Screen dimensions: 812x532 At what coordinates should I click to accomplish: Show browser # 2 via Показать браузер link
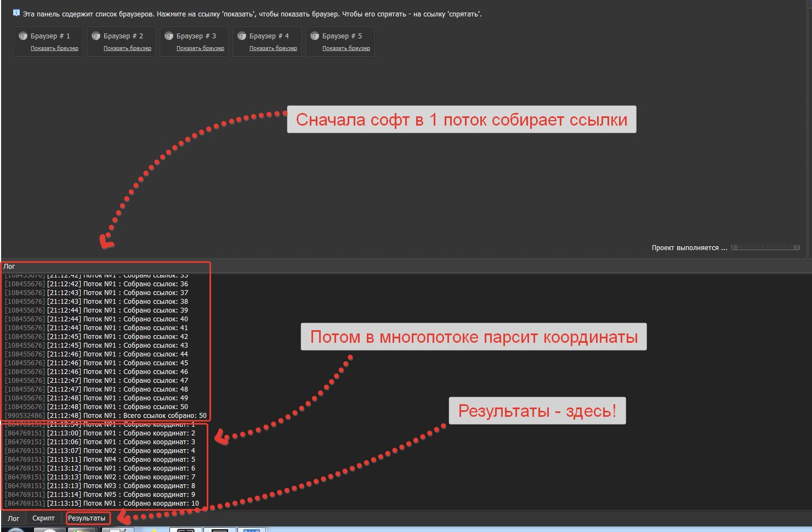pyautogui.click(x=127, y=48)
